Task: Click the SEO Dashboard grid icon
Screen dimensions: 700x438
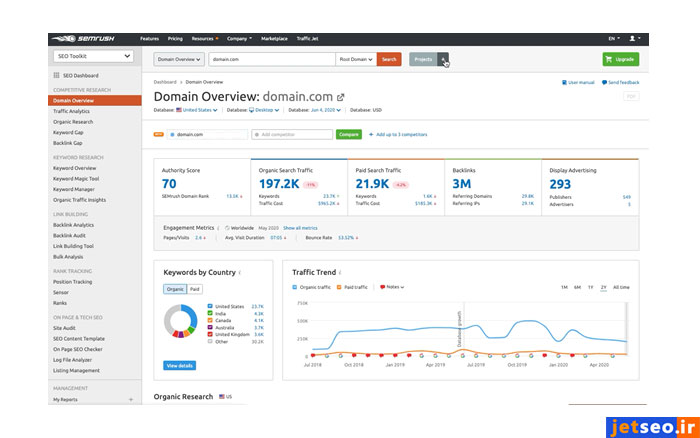Action: [x=56, y=75]
